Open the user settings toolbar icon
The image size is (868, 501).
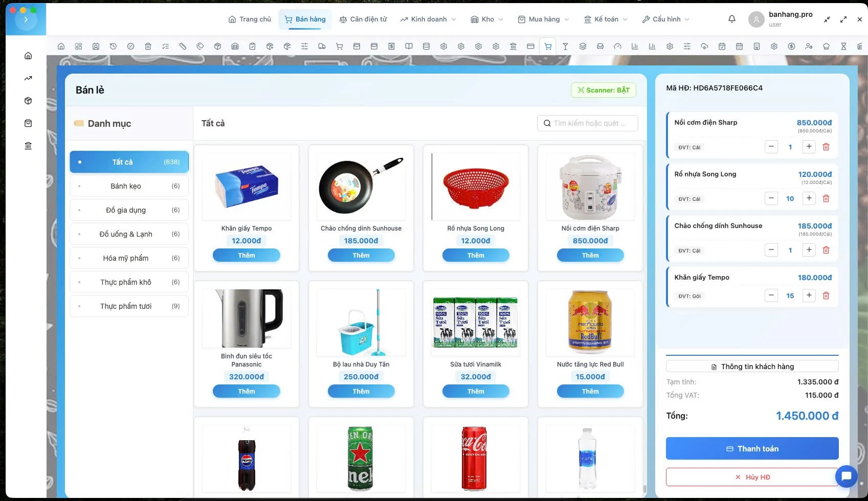[809, 46]
